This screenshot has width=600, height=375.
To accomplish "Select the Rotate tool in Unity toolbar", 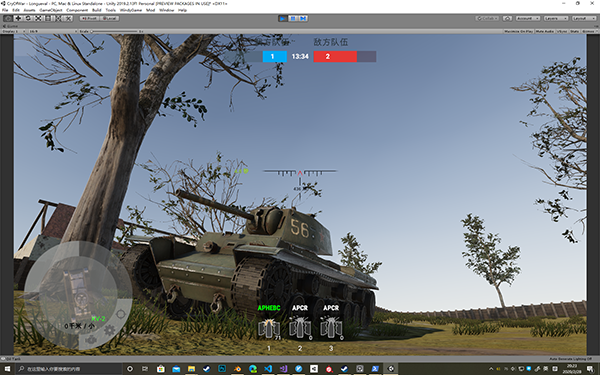I will 28,18.
